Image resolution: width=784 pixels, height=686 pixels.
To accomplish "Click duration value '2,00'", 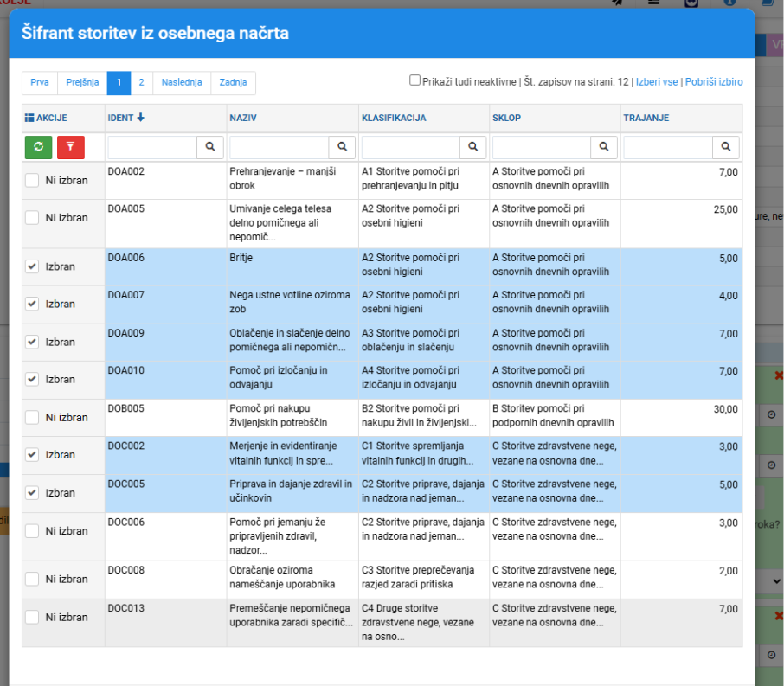I will (729, 571).
